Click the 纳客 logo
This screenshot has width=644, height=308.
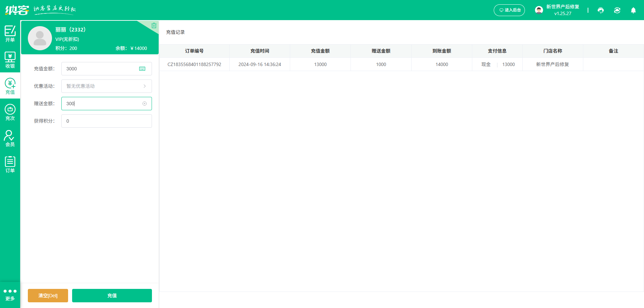[x=17, y=10]
